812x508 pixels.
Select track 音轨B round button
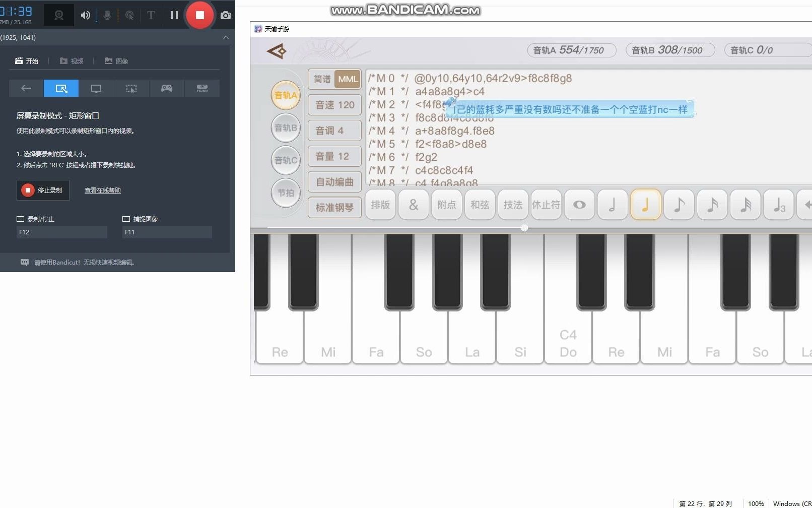click(x=286, y=128)
